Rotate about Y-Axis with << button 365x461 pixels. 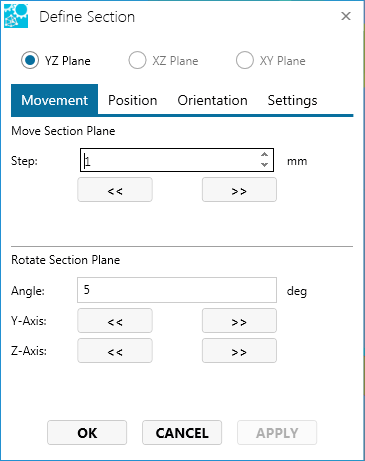click(115, 321)
